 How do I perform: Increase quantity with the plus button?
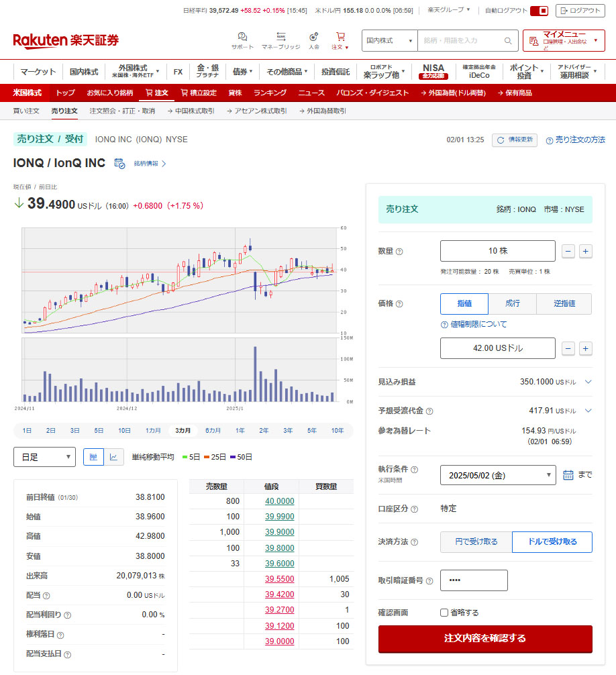tap(585, 251)
